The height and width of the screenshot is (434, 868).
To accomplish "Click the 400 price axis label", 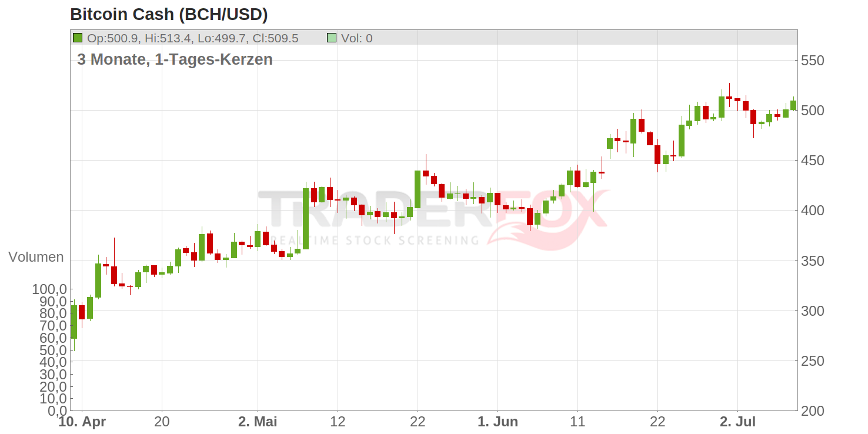I will 812,211.
